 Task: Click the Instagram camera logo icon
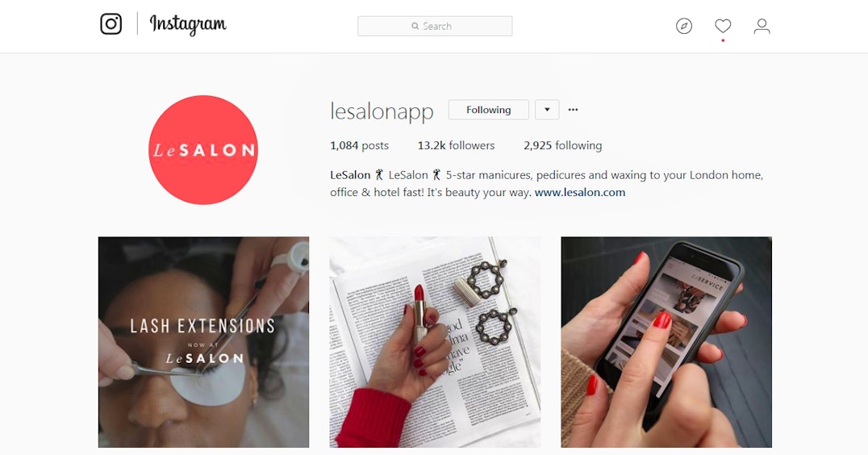pyautogui.click(x=111, y=24)
